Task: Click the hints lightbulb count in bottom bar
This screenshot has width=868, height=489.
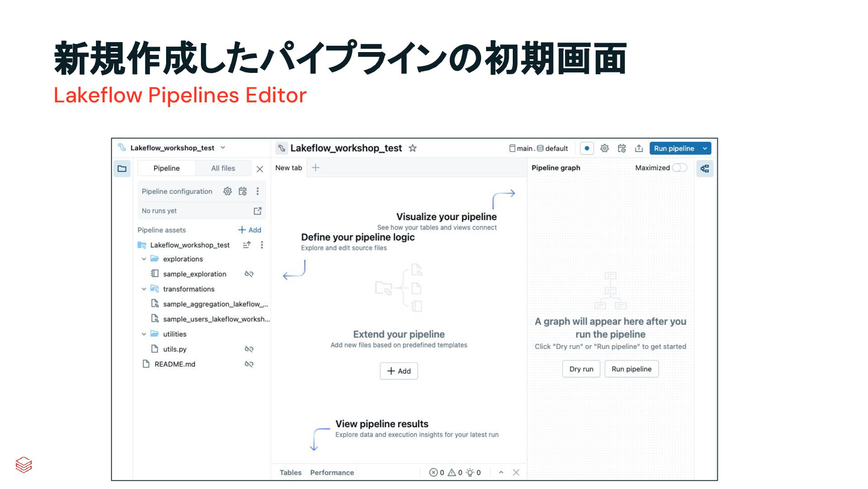Action: [473, 473]
